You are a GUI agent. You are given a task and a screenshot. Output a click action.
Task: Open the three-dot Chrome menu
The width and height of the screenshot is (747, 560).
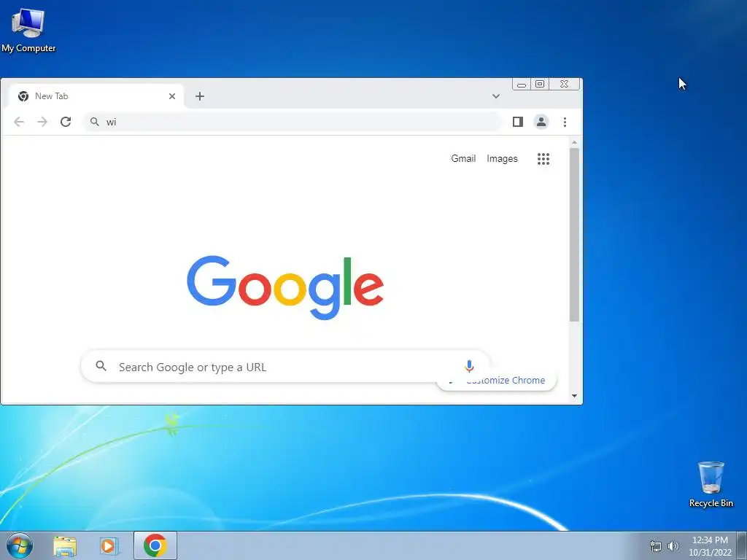click(565, 122)
